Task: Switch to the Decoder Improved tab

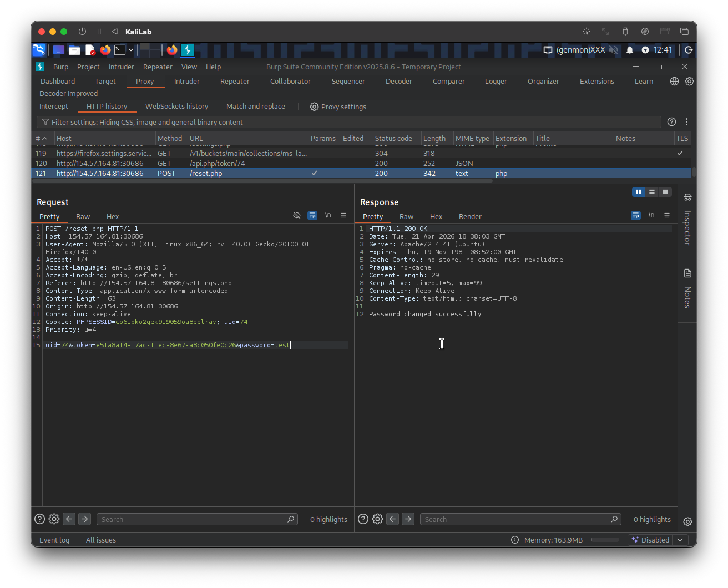Action: (x=69, y=93)
